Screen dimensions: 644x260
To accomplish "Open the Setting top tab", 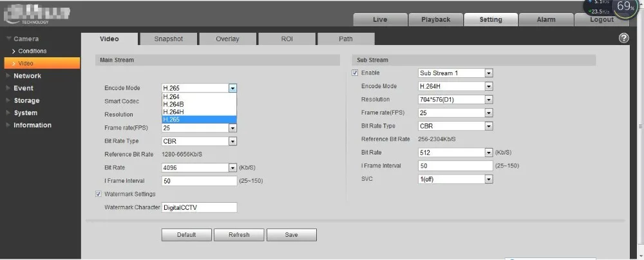I will click(491, 20).
